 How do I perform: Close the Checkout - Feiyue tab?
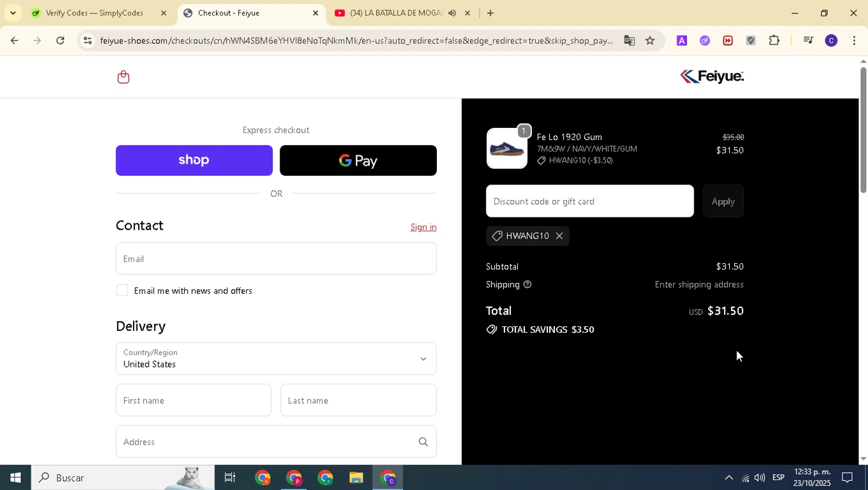pyautogui.click(x=315, y=13)
